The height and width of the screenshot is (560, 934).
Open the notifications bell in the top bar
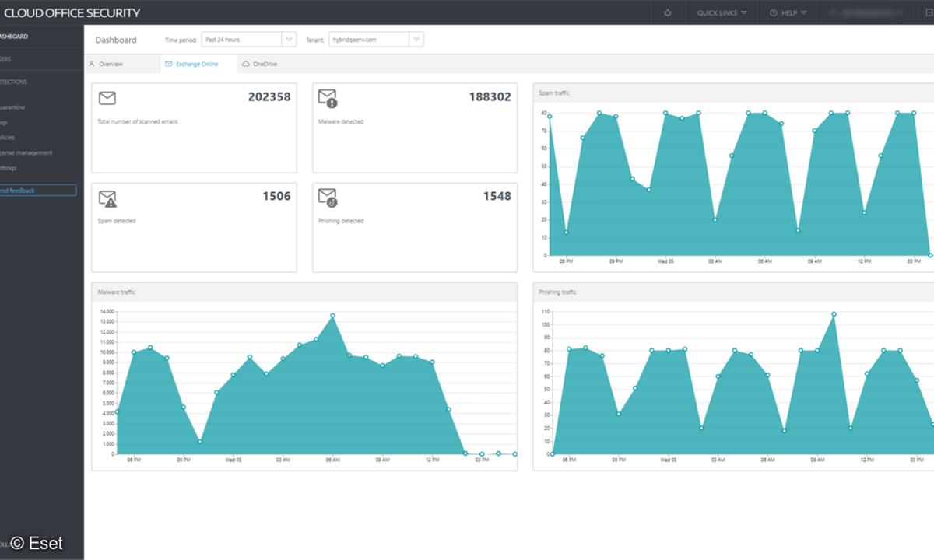coord(668,12)
